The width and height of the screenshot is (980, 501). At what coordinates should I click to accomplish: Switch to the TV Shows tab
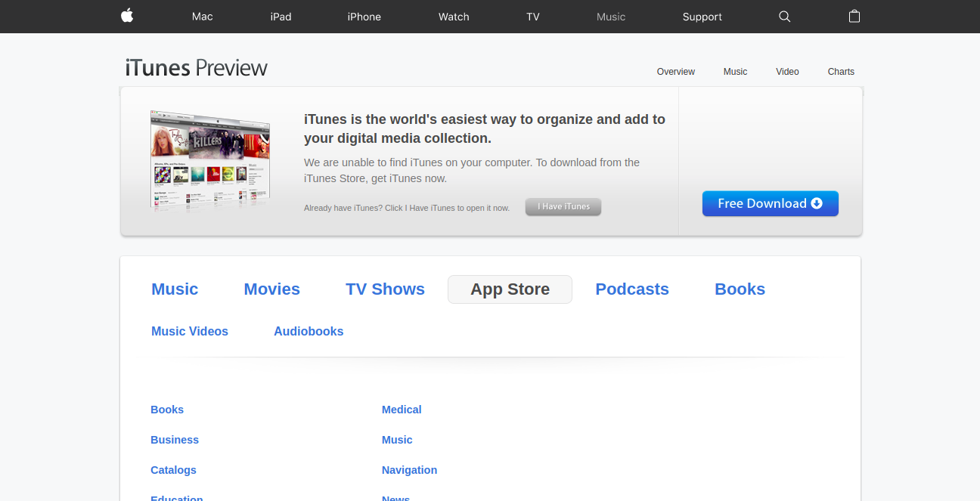tap(385, 289)
